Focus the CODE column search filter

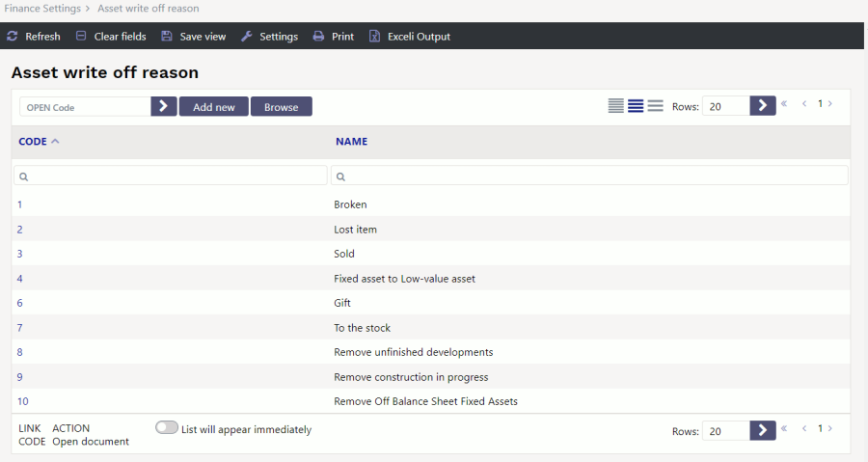tap(171, 176)
